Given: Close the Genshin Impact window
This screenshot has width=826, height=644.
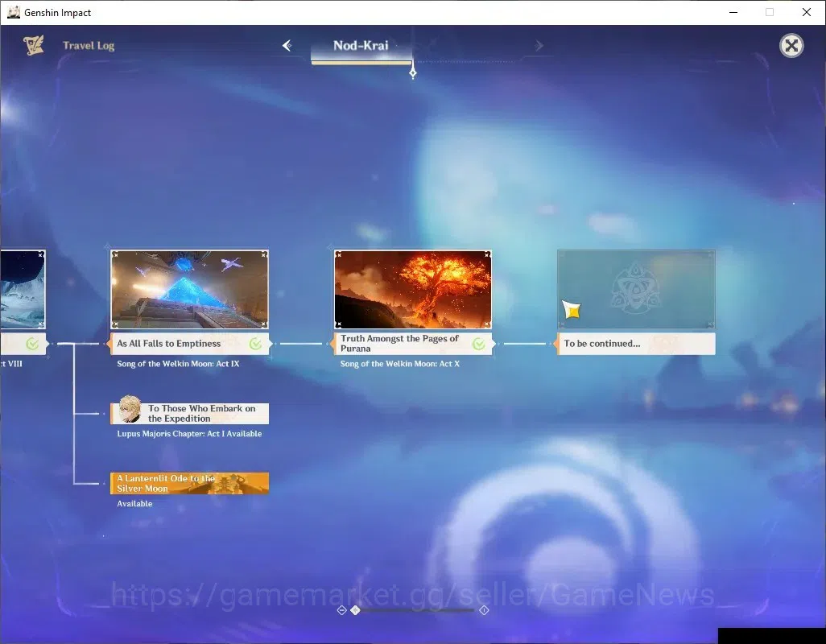Looking at the screenshot, I should (x=807, y=12).
